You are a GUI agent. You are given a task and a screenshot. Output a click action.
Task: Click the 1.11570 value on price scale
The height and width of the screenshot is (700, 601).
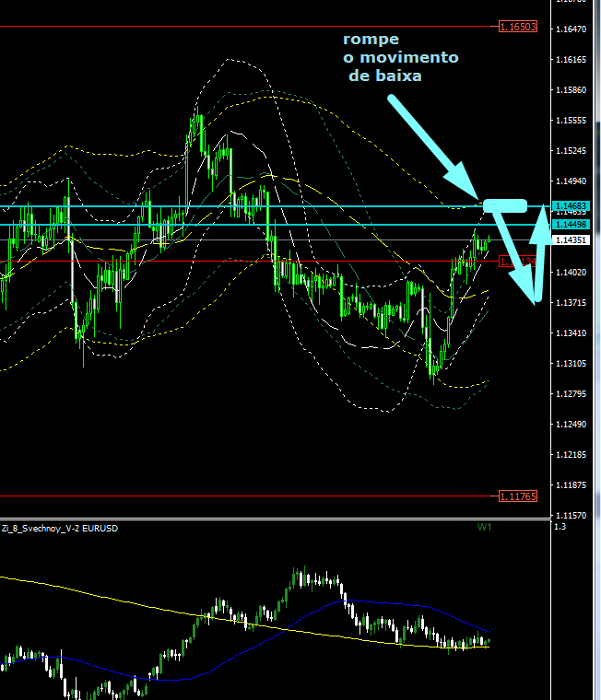572,515
